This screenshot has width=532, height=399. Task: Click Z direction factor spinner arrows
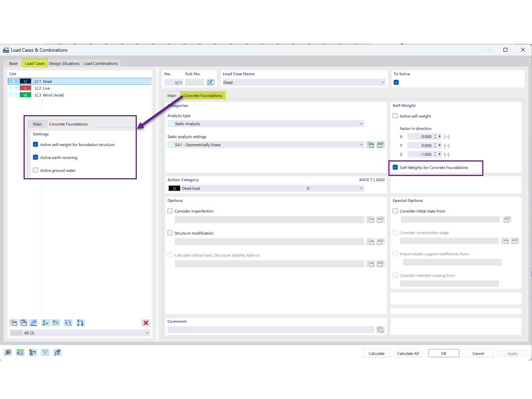pos(435,154)
